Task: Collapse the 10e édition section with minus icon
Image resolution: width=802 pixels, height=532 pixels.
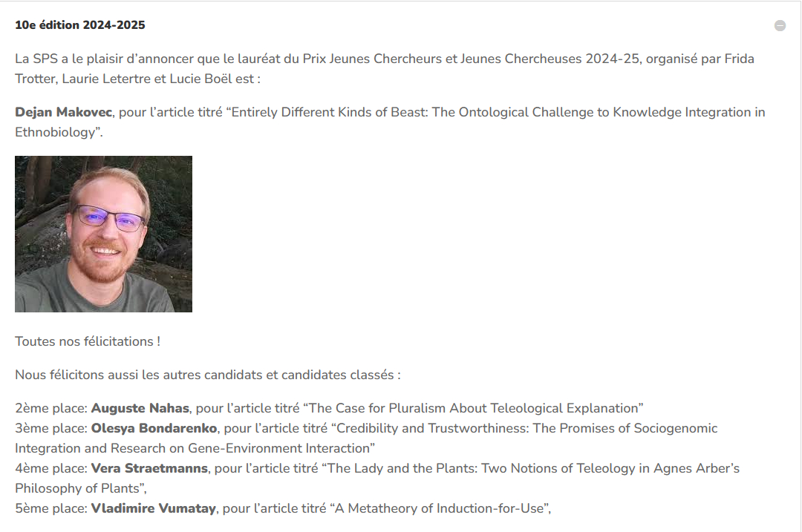Action: click(780, 26)
